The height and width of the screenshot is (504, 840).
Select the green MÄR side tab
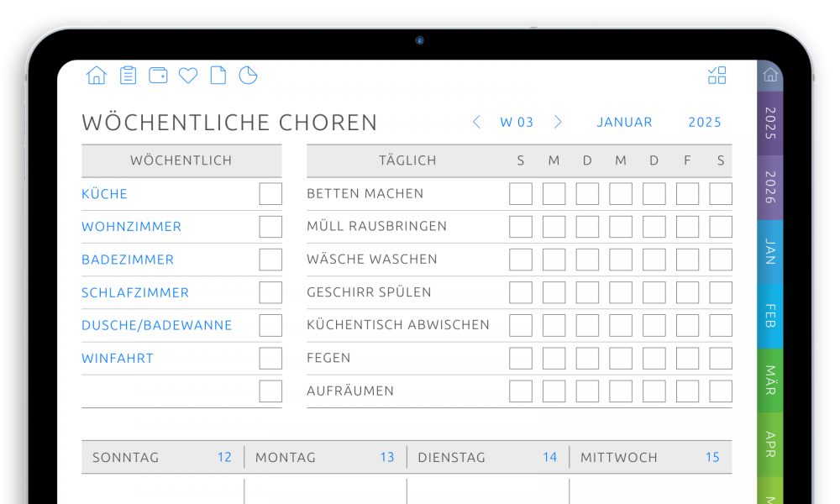point(769,381)
